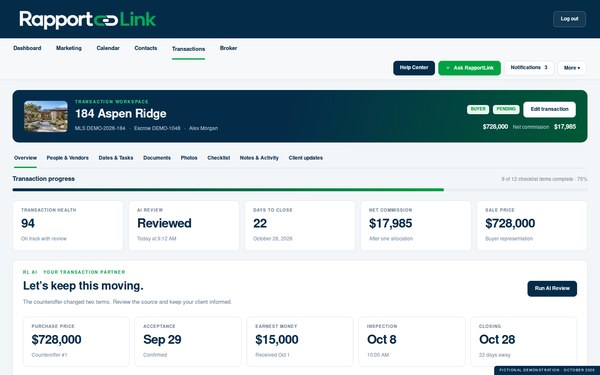Click the AI Review Reviewed card

pos(184,225)
